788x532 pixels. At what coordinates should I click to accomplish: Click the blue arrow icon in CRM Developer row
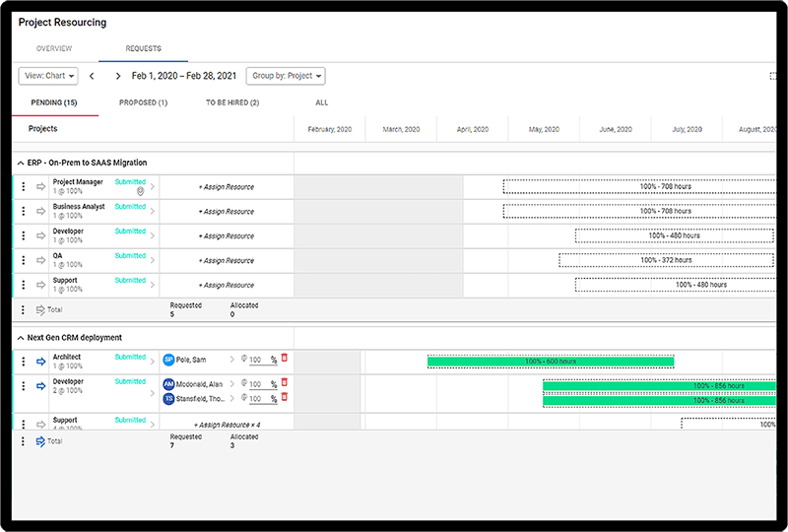click(x=40, y=386)
